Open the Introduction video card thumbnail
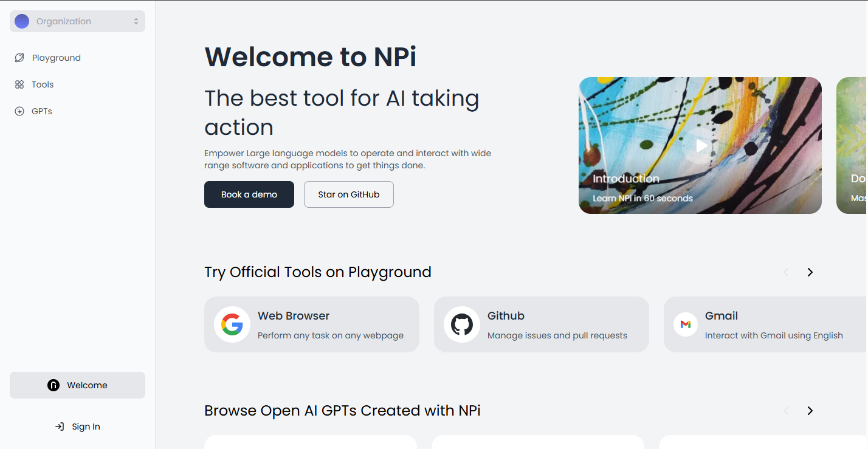This screenshot has width=868, height=449. pyautogui.click(x=700, y=145)
